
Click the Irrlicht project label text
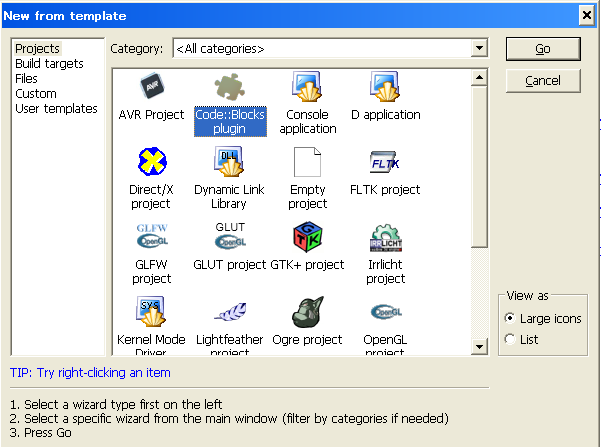coord(385,271)
